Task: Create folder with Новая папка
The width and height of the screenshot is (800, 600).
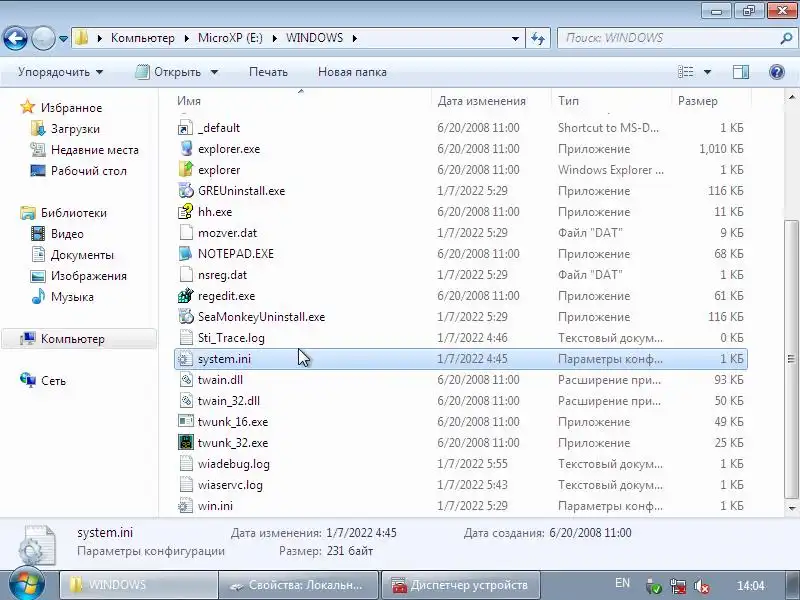Action: point(352,72)
